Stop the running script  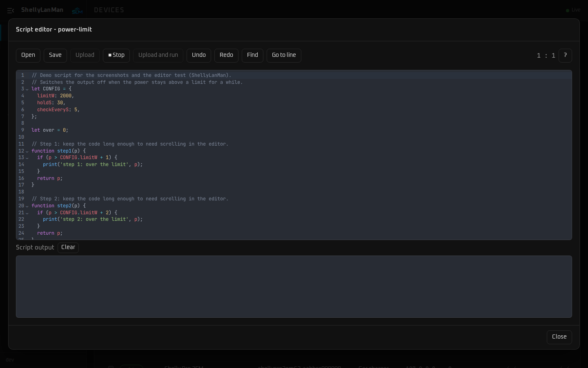[116, 56]
